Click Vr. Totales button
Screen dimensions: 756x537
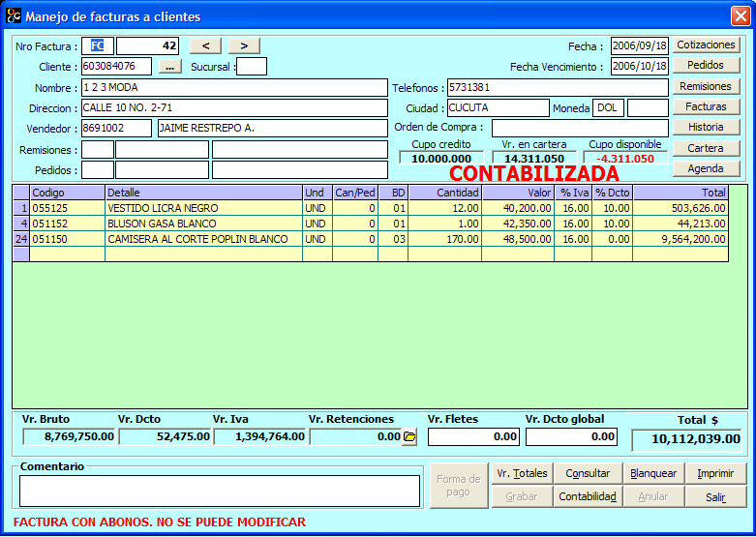[x=522, y=473]
